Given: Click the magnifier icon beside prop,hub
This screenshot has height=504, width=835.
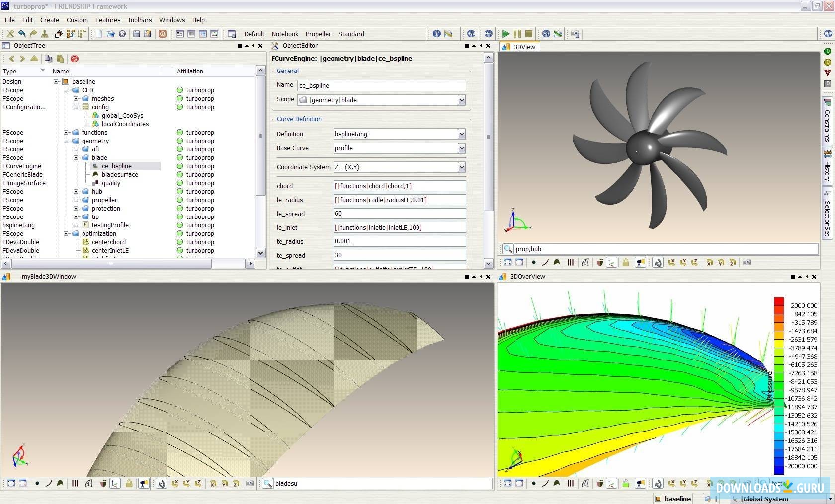Looking at the screenshot, I should [507, 249].
